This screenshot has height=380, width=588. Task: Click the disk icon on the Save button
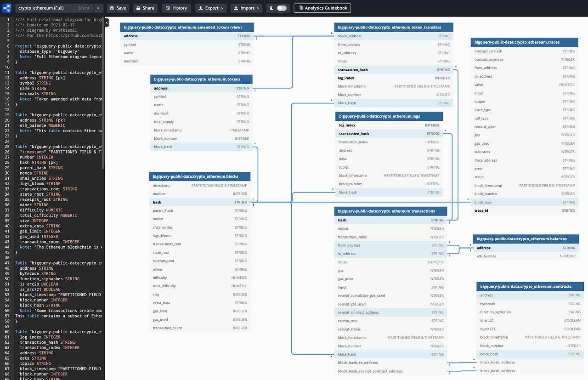coord(112,8)
